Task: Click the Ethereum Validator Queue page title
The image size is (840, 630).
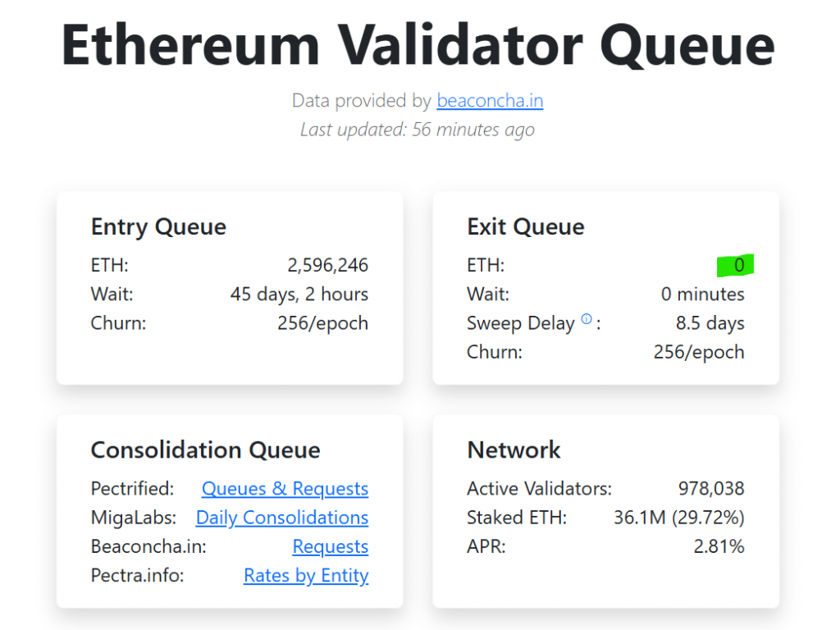Action: (x=418, y=45)
